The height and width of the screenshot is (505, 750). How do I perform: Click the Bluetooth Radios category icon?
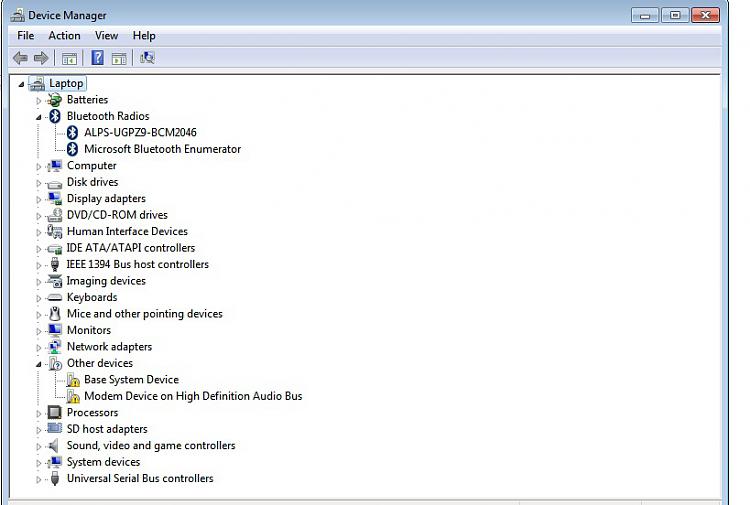(x=55, y=116)
